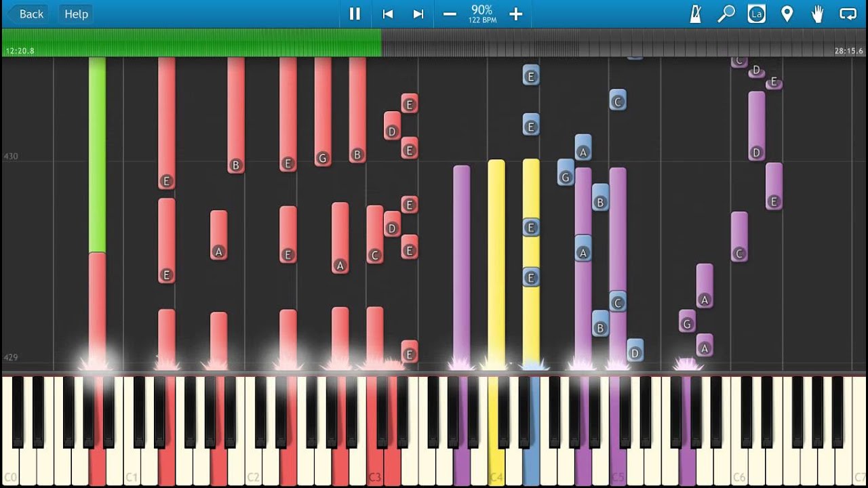The image size is (868, 488).
Task: Click the purple falling note labeled G
Action: click(x=687, y=321)
